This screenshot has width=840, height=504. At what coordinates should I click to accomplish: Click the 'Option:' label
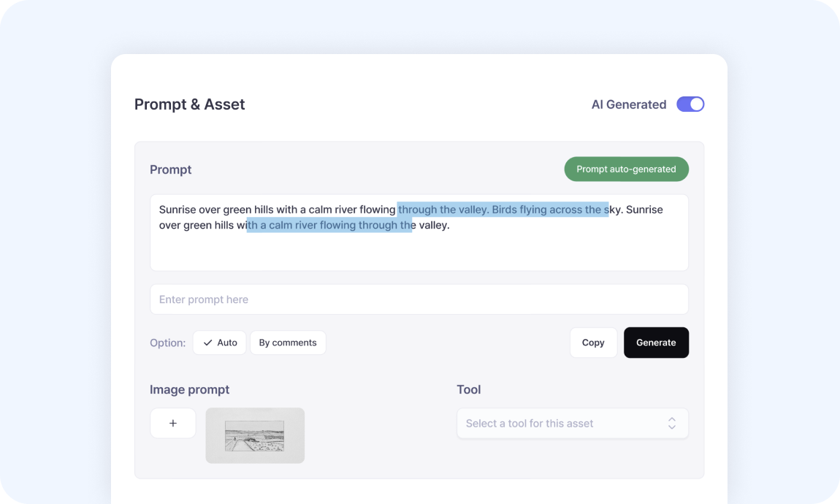point(167,343)
